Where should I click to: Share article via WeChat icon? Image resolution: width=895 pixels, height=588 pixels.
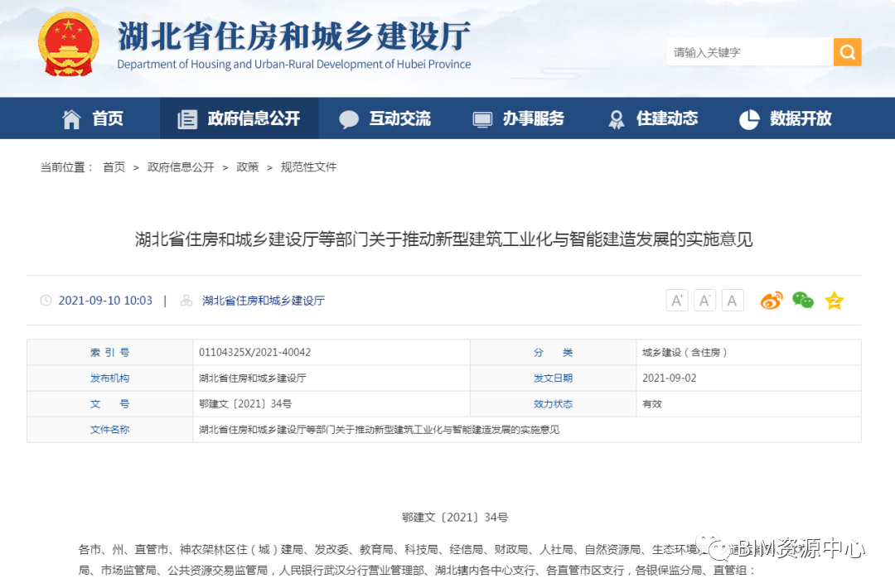(802, 301)
